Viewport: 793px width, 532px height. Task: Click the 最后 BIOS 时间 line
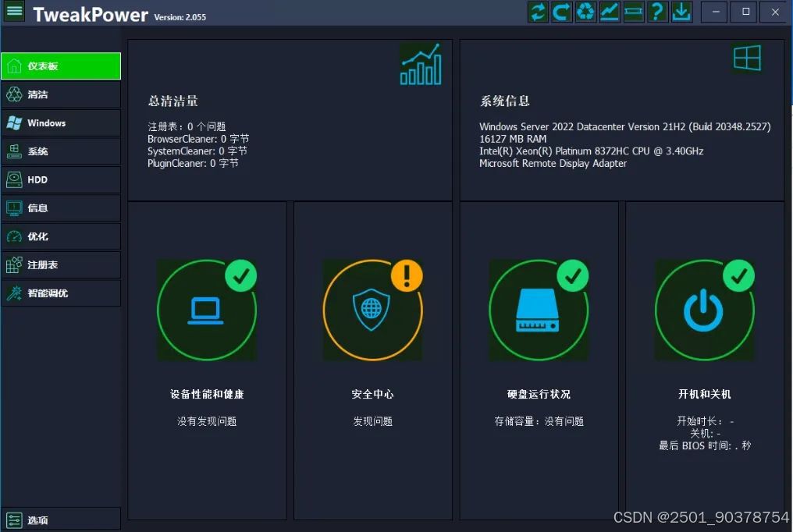[705, 445]
